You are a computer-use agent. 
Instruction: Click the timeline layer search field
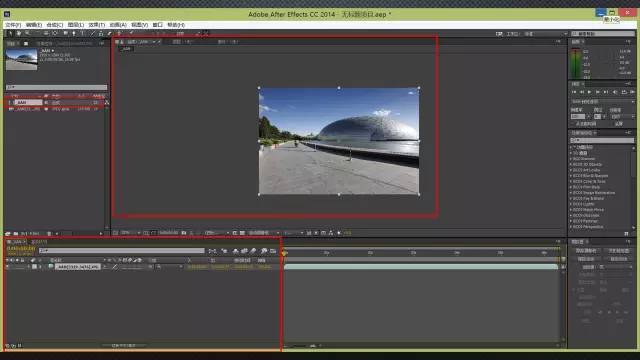[x=122, y=251]
